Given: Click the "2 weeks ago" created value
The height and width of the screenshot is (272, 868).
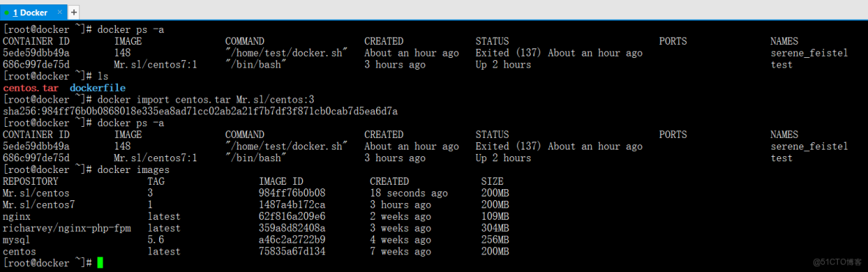Looking at the screenshot, I should pyautogui.click(x=401, y=216).
